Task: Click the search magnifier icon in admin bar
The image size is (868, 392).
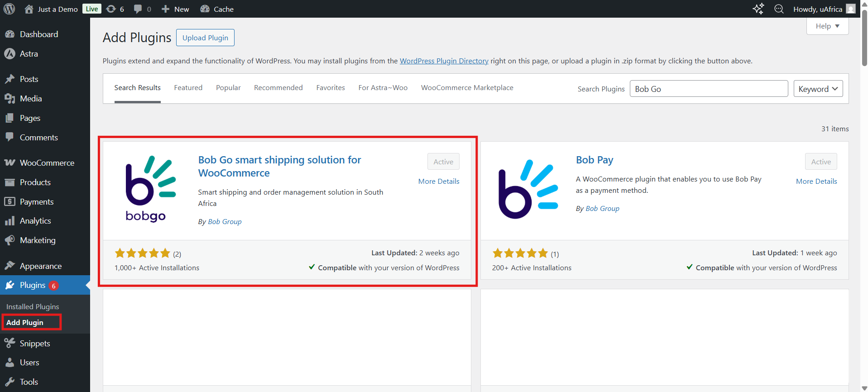Action: point(779,9)
